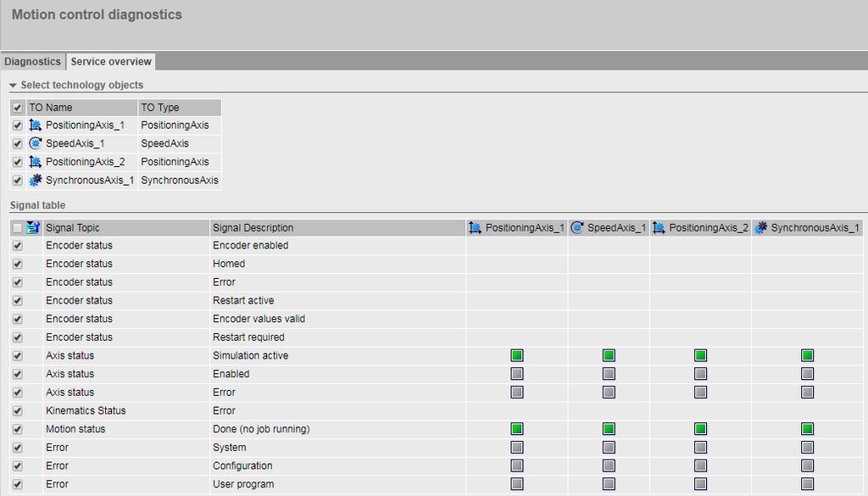Uncheck the Axis status Error signal row

point(17,393)
